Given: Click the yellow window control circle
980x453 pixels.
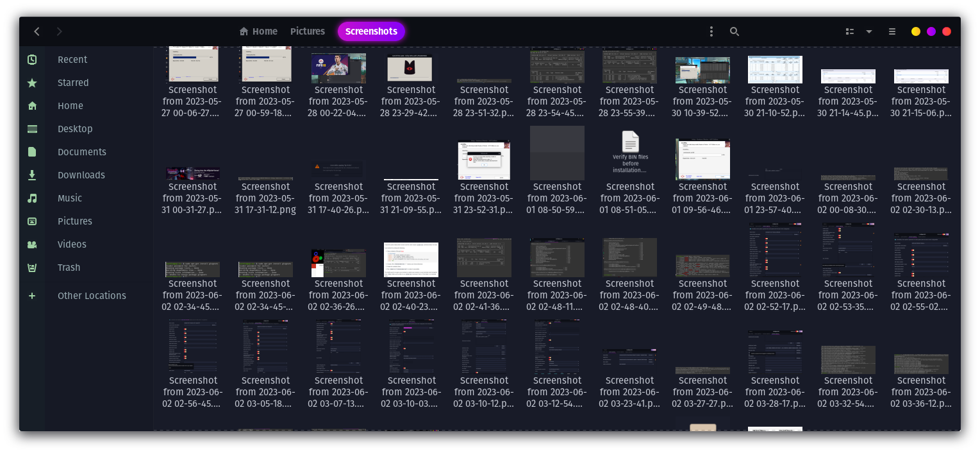Looking at the screenshot, I should click(x=916, y=31).
